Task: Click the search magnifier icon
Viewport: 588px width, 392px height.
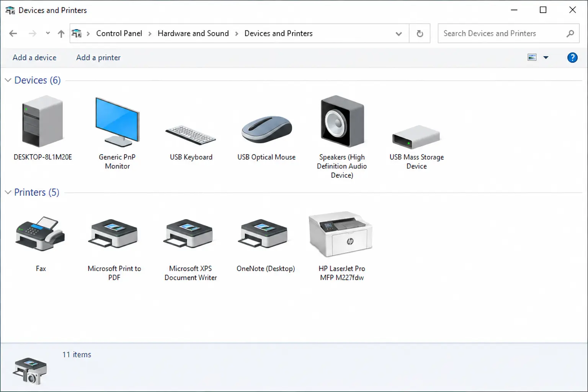Action: coord(570,34)
